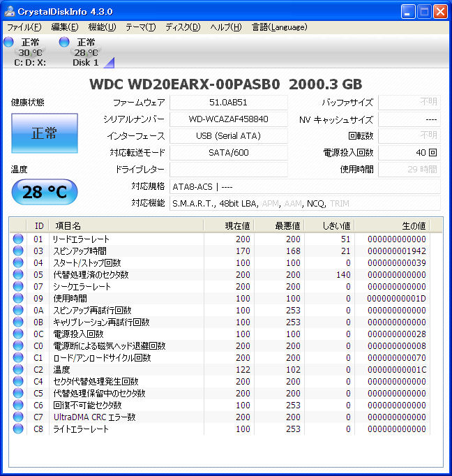This screenshot has height=476, width=452.
Task: Click the status orb for C8 ライトエラーレート
Action: 18,429
